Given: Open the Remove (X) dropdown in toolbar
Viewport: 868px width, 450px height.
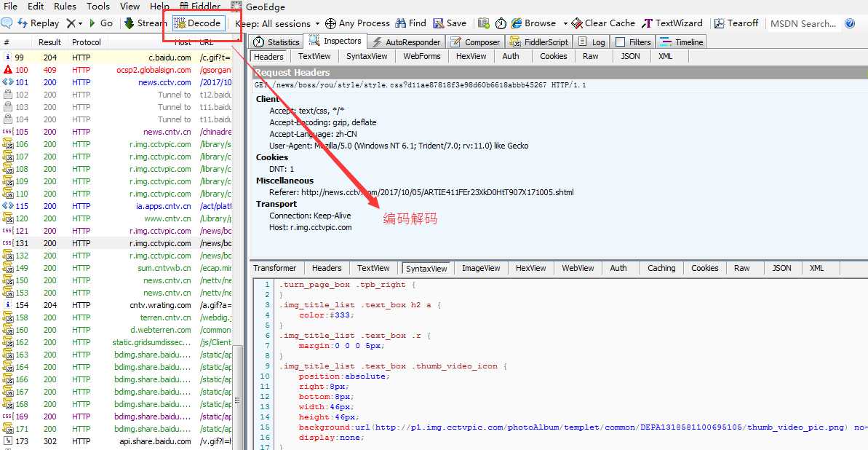Looking at the screenshot, I should click(74, 23).
